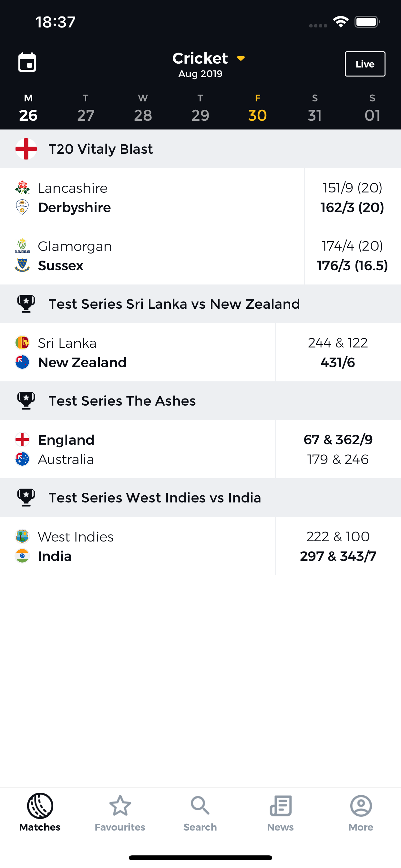Expand the Cricket sport dropdown arrow
This screenshot has height=868, width=401.
[x=241, y=59]
